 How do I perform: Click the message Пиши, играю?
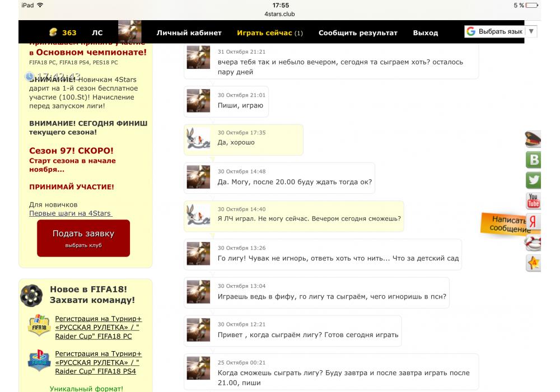click(240, 105)
